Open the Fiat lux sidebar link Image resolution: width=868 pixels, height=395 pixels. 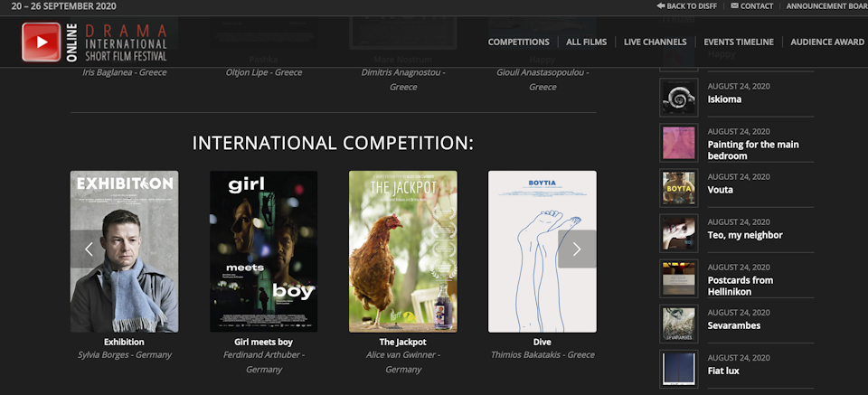point(723,371)
